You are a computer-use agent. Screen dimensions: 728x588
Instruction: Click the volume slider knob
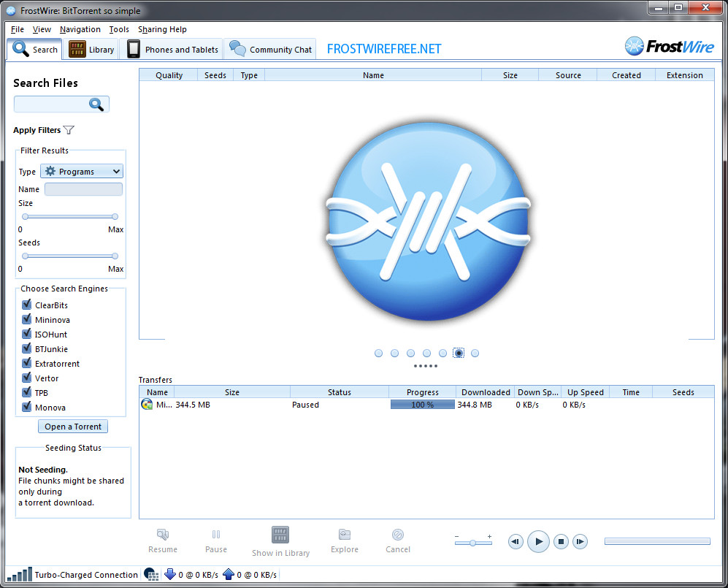472,543
